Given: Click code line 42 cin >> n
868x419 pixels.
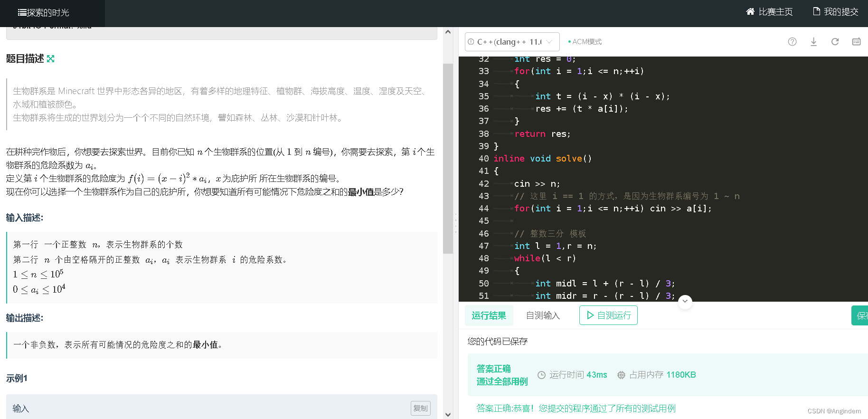Looking at the screenshot, I should (x=537, y=184).
